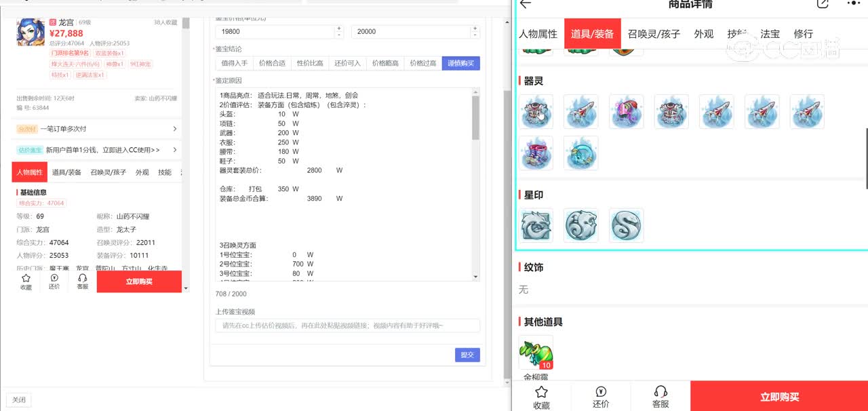The image size is (868, 411).
Task: Click the up arrow of 鉴定原因 scrollbar
Action: (x=475, y=92)
